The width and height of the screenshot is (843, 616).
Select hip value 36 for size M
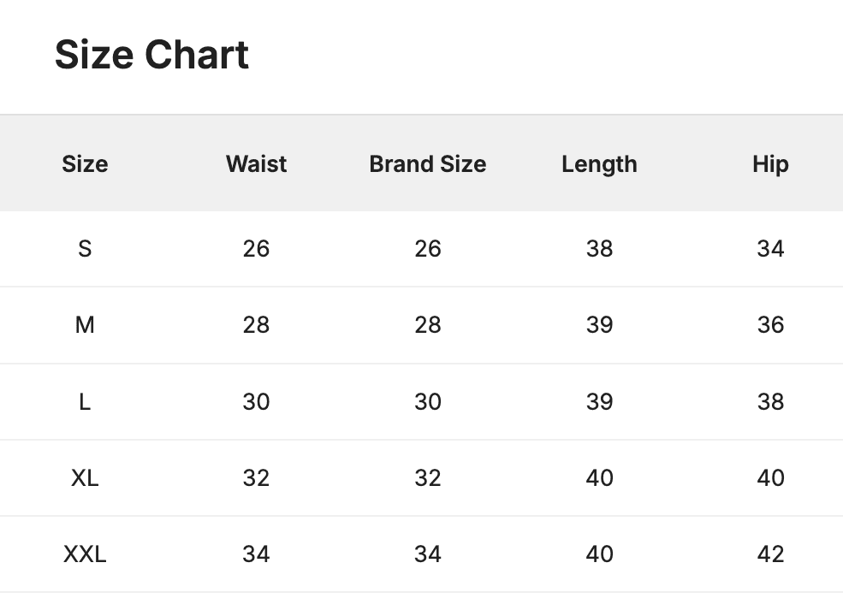pos(770,325)
